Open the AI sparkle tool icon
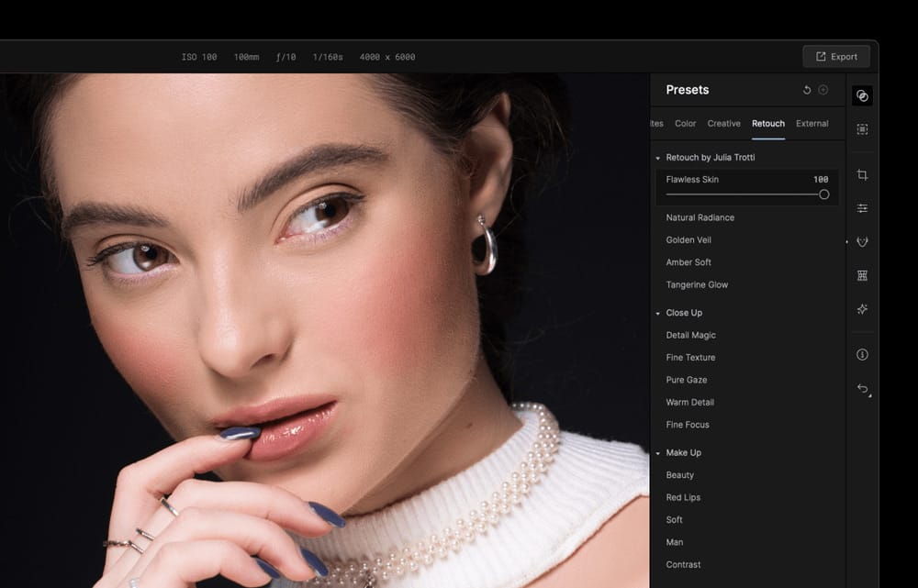Image resolution: width=918 pixels, height=588 pixels. (x=862, y=309)
